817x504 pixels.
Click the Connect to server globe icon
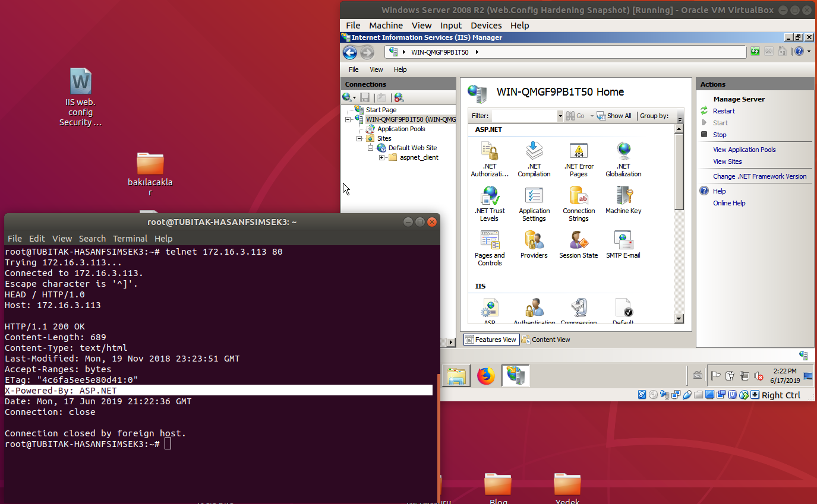tap(347, 97)
